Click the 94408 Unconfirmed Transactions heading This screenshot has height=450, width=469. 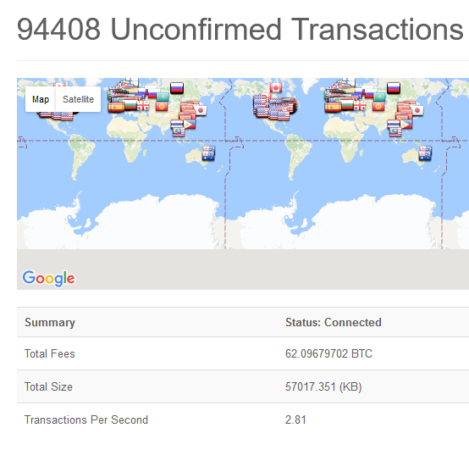coord(240,29)
